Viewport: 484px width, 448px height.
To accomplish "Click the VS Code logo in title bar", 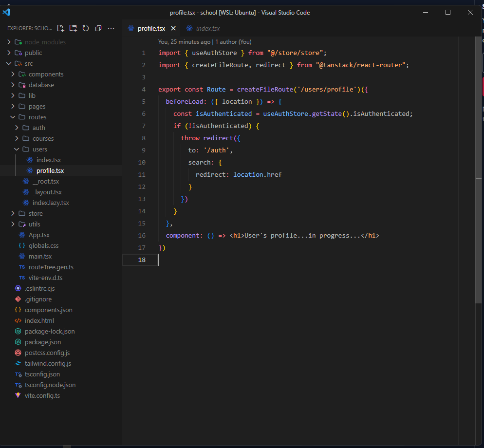I will coord(7,12).
